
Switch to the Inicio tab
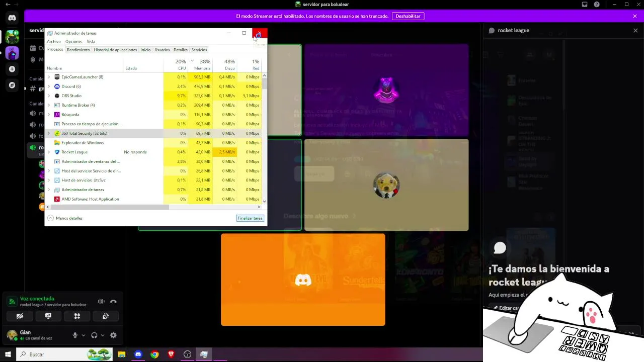(x=145, y=50)
